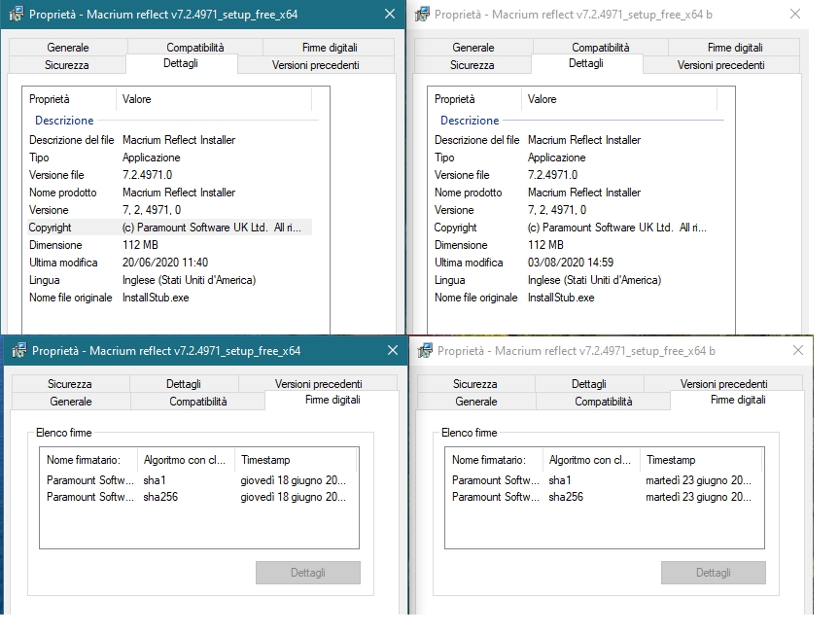Click Nome firmatario header above giovedì 18 giugno signatures
This screenshot has height=633, width=840.
[x=88, y=460]
